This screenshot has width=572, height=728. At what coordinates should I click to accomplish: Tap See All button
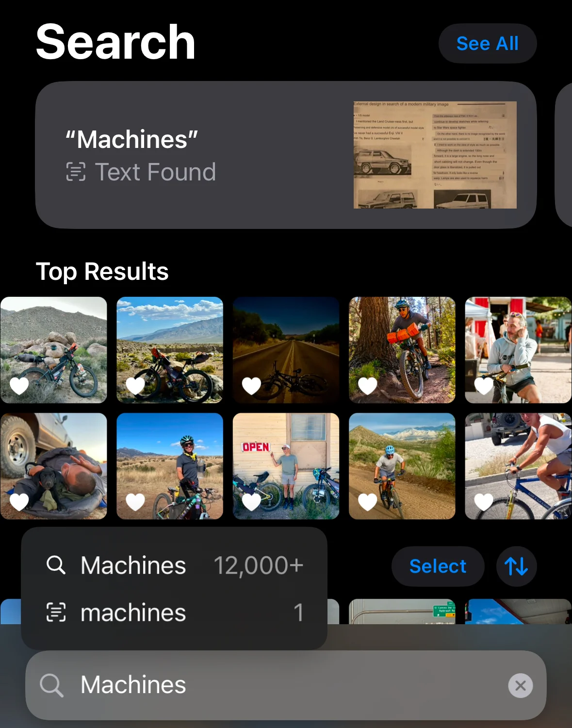tap(488, 44)
